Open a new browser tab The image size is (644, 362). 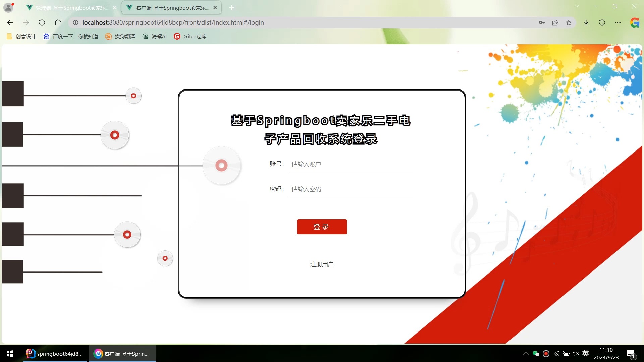coord(232,7)
